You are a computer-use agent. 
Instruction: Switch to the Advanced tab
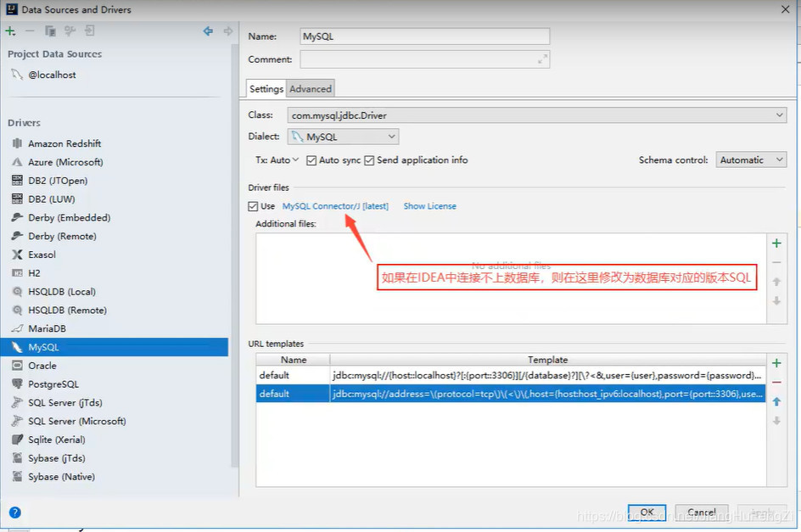[311, 89]
